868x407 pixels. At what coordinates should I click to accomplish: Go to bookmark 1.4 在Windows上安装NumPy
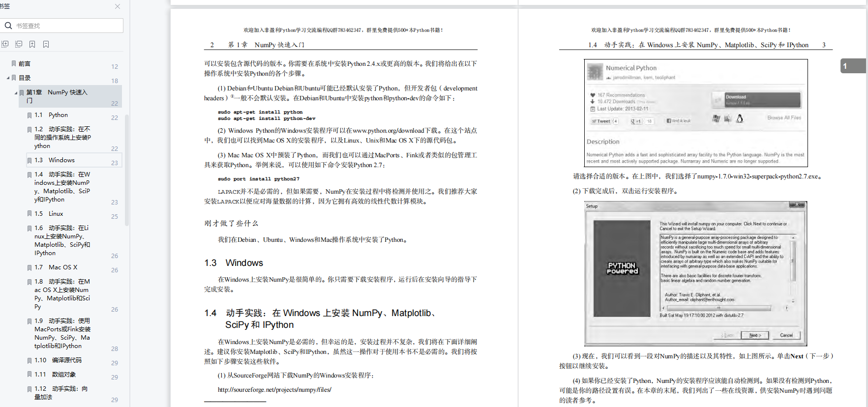tap(62, 187)
